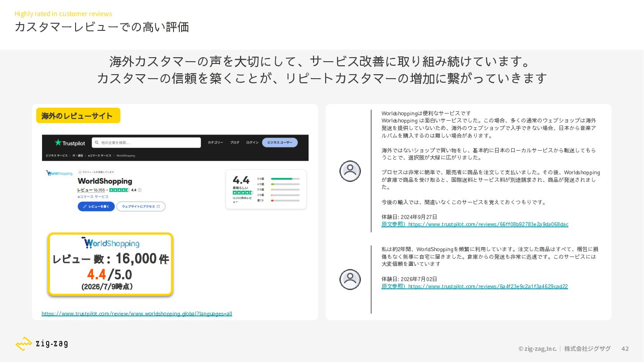
Task: Click the 4.4/5.0 rating text
Action: (x=110, y=274)
